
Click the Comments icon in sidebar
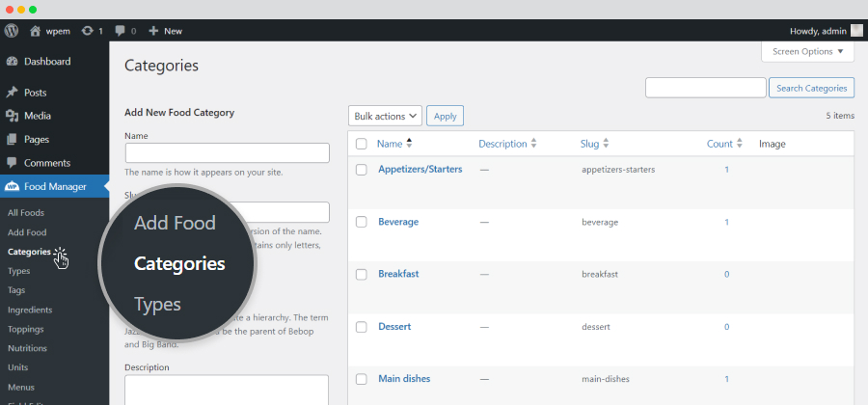(x=13, y=163)
